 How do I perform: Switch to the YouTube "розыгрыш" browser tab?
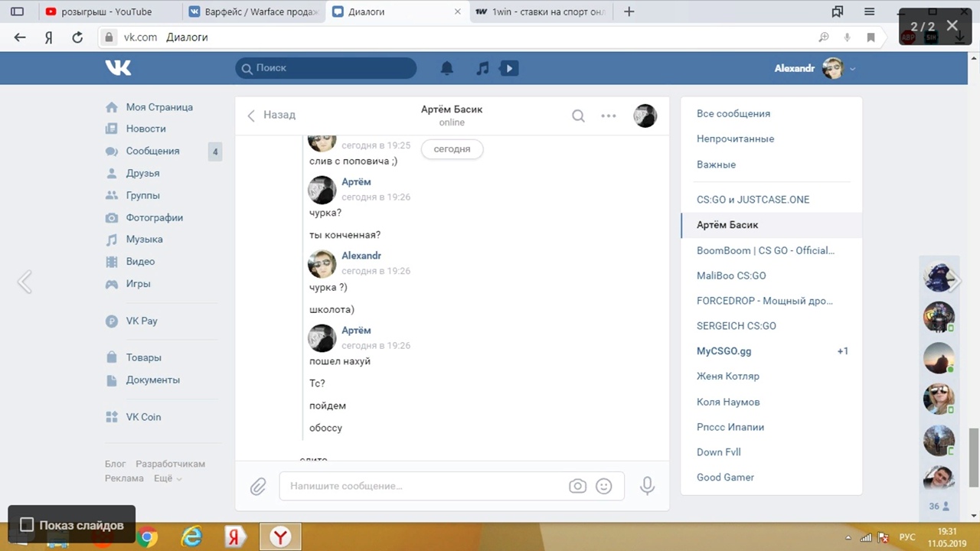[107, 11]
